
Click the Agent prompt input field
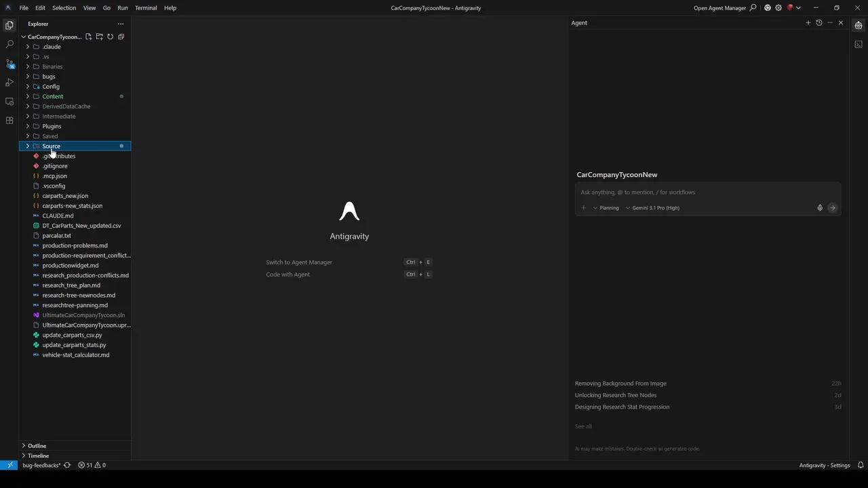click(x=708, y=192)
